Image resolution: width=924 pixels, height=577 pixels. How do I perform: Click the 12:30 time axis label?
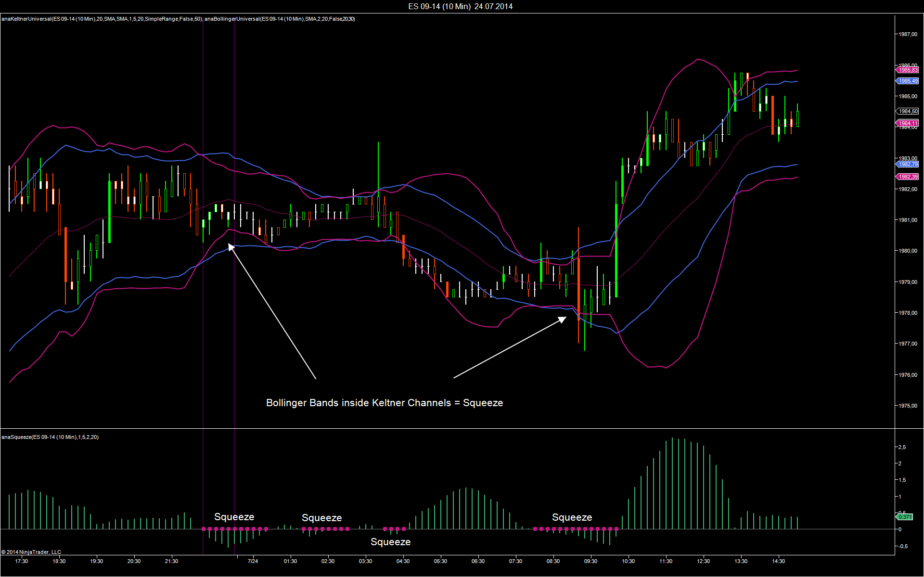pyautogui.click(x=704, y=561)
